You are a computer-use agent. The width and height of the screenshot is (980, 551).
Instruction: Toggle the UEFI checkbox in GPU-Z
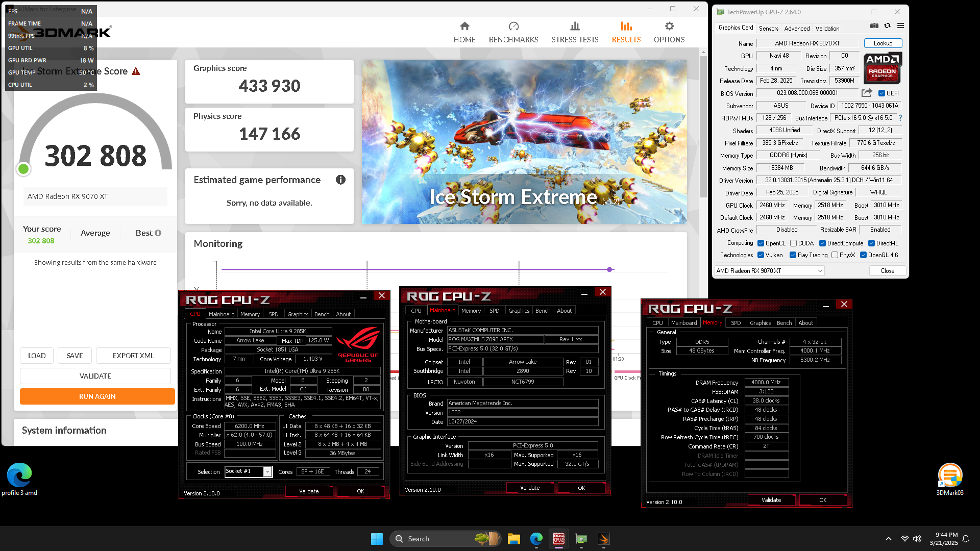(x=881, y=93)
